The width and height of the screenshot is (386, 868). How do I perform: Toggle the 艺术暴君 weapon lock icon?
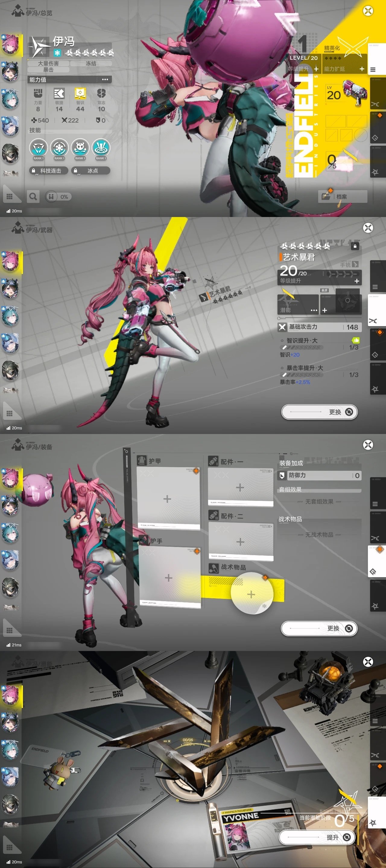(355, 246)
